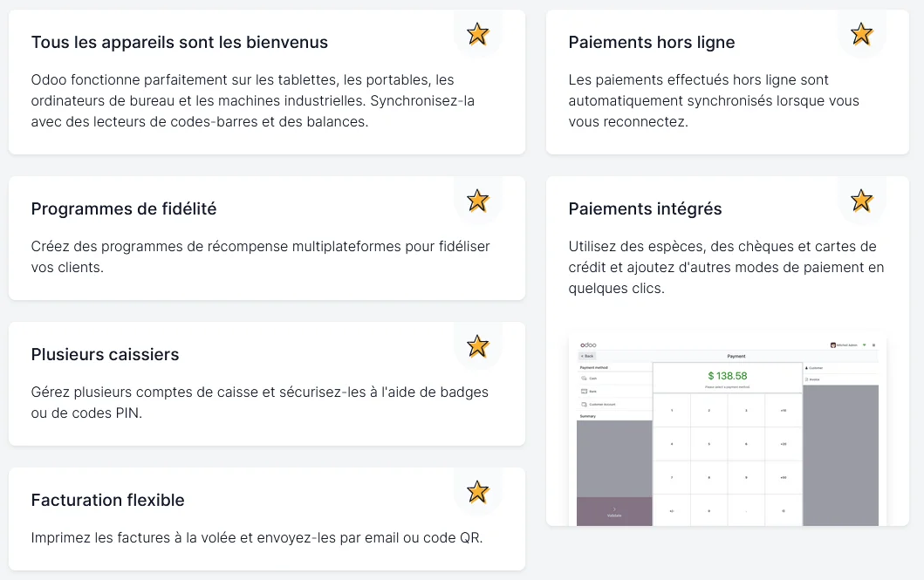Screen dimensions: 924x580
Task: Click the Mitchell Admin avatar in the payment screenshot
Action: pos(833,345)
